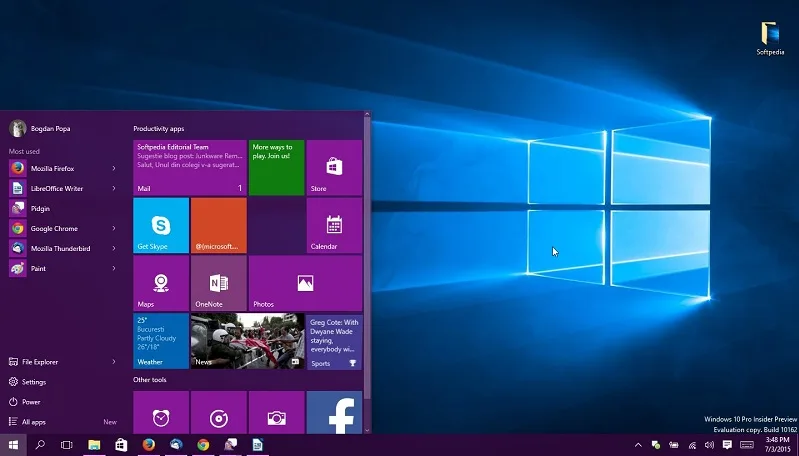The image size is (799, 456).
Task: Open the orange @microsoft tile
Action: (x=219, y=225)
